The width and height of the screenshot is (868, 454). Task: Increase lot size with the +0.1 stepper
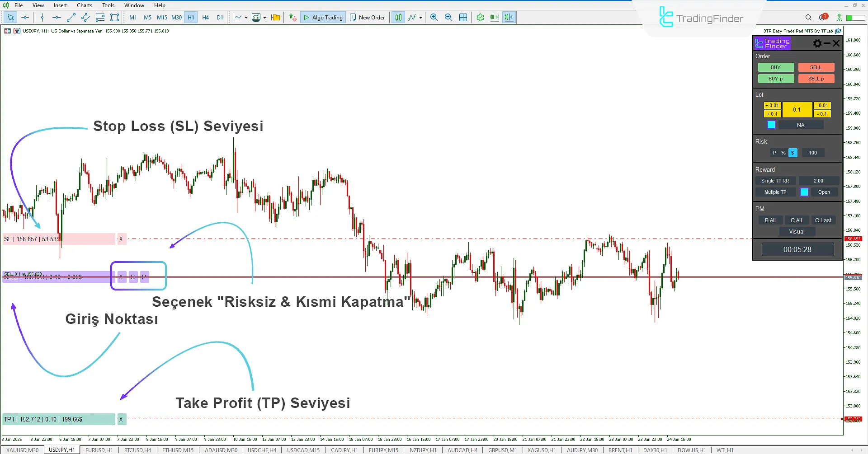[773, 114]
